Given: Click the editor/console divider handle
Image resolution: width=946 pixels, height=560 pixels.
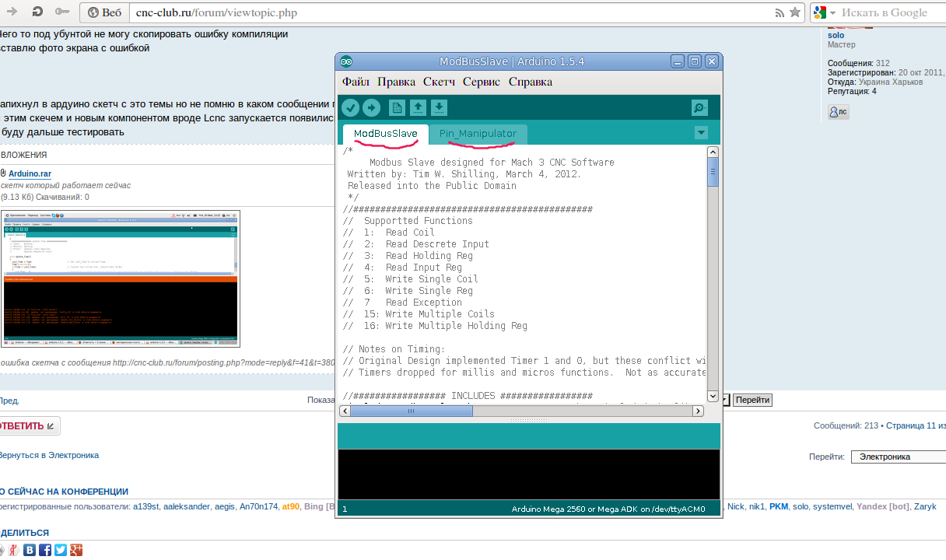Looking at the screenshot, I should point(529,420).
